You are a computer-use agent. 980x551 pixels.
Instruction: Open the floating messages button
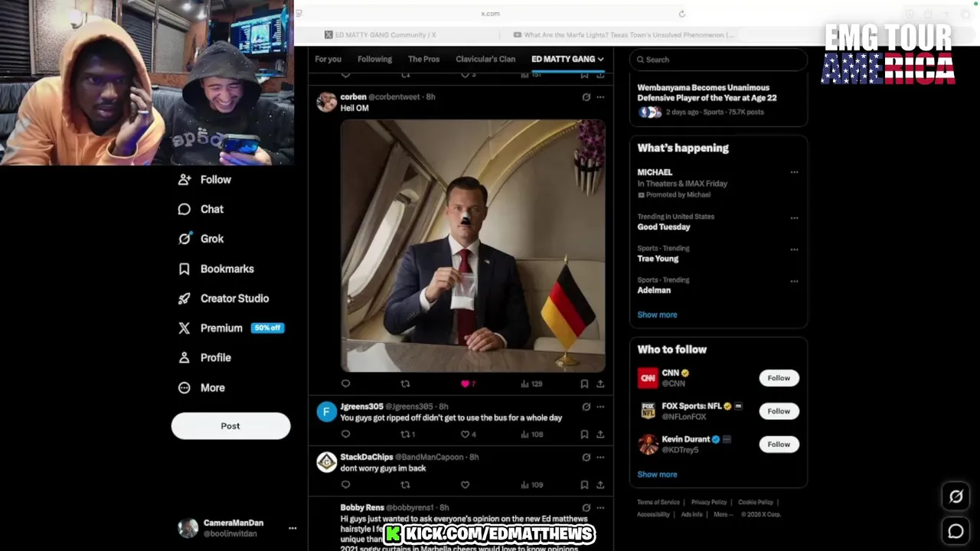(x=955, y=531)
